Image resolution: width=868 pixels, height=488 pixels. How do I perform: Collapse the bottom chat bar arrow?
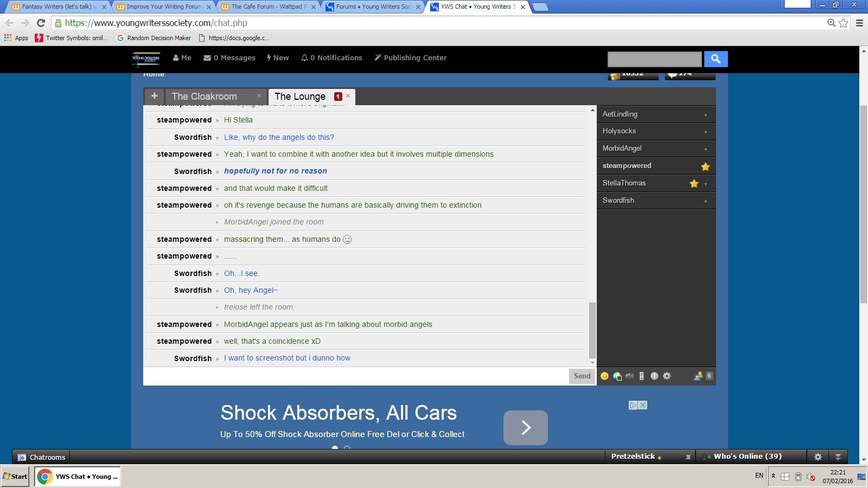[x=838, y=457]
